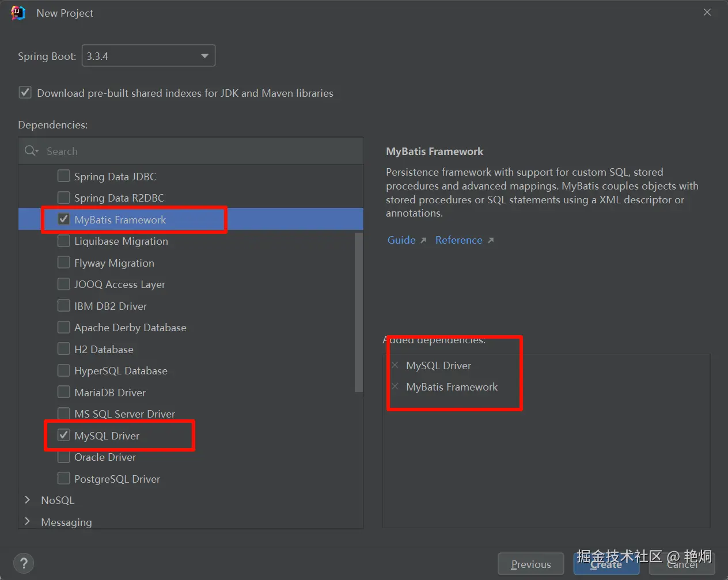Enable Spring Data R2DBC dependency
This screenshot has width=728, height=580.
pyautogui.click(x=64, y=198)
